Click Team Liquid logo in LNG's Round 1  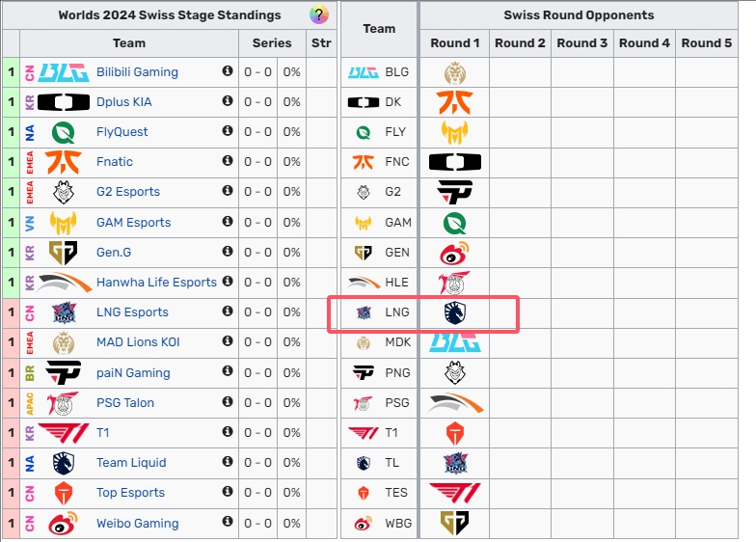click(454, 312)
